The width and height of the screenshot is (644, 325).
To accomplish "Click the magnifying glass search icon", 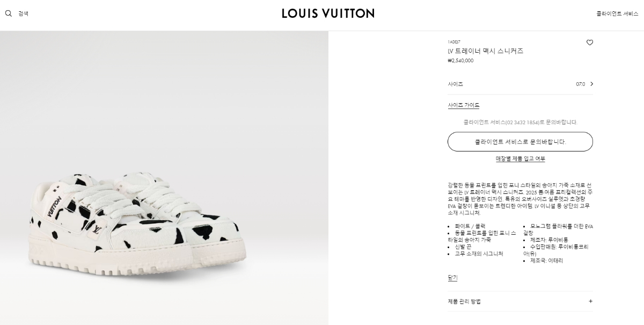I will coord(8,13).
